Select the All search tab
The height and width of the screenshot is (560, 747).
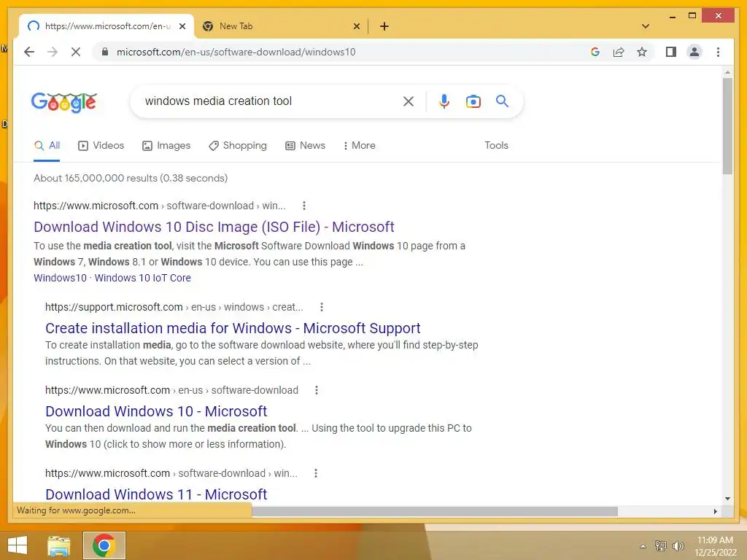(x=47, y=145)
